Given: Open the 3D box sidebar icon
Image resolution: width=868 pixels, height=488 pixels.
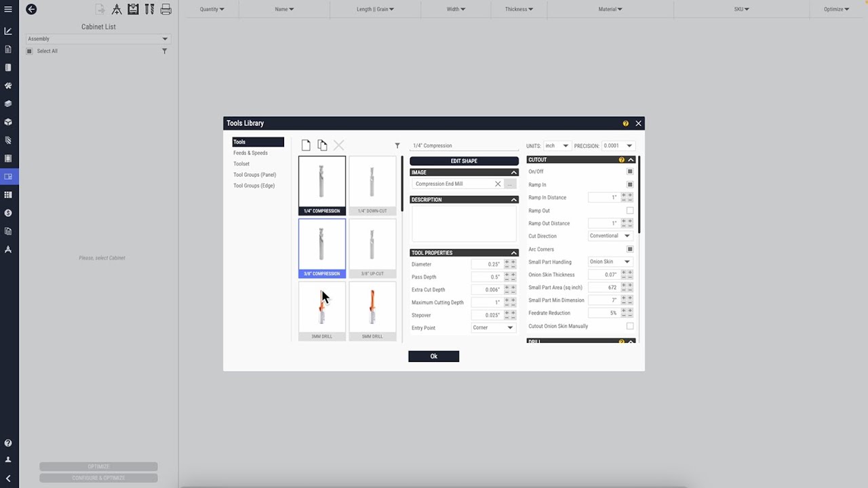Looking at the screenshot, I should click(8, 122).
